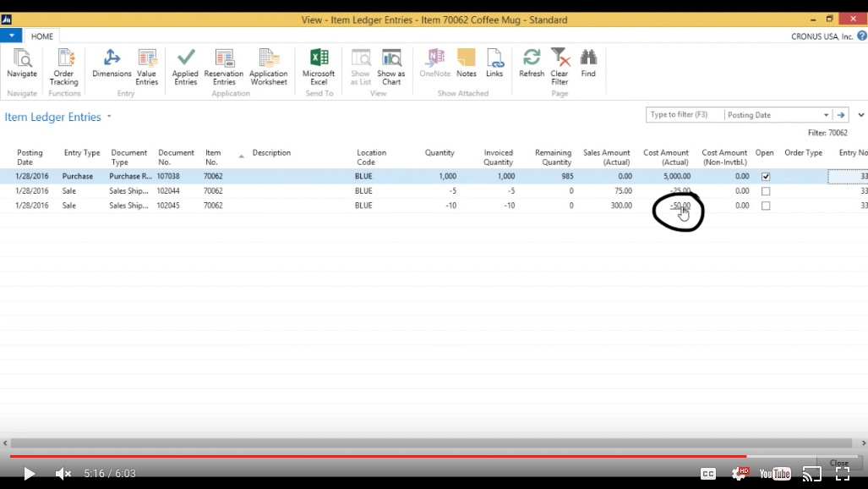
Task: Seek on the red video progress bar
Action: pyautogui.click(x=378, y=456)
